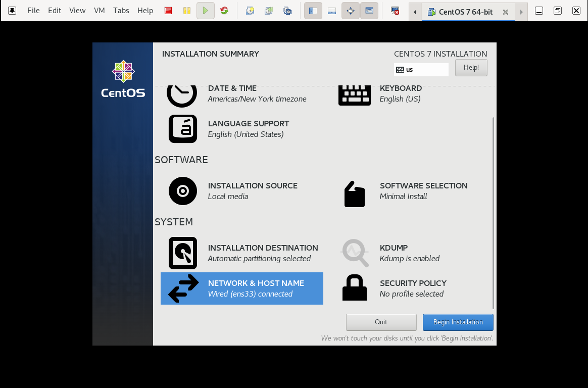Image resolution: width=588 pixels, height=388 pixels.
Task: Click the green power on play icon
Action: pyautogui.click(x=206, y=11)
